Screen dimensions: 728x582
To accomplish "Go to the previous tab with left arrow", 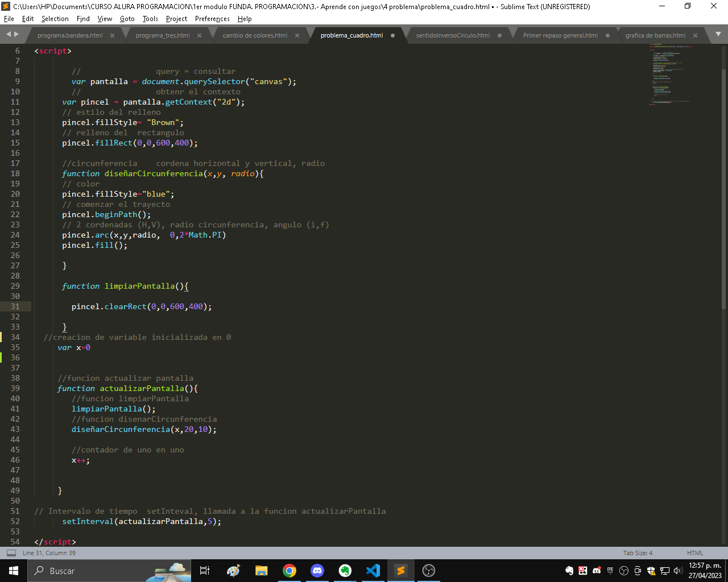I will point(9,35).
